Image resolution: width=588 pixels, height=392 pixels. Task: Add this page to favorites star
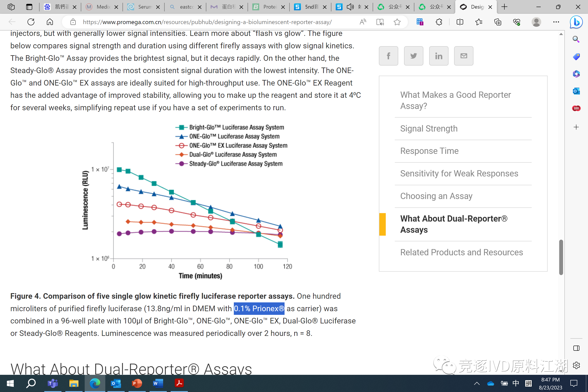pos(397,22)
